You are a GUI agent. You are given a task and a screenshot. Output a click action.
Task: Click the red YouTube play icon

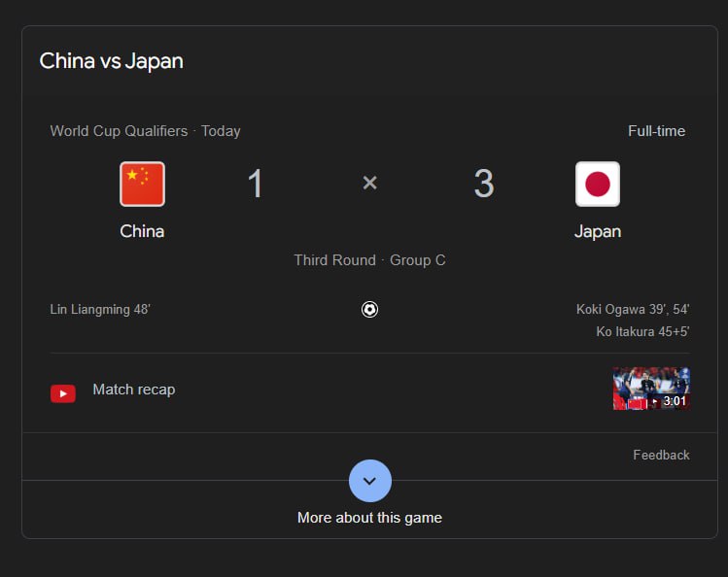[x=63, y=393]
